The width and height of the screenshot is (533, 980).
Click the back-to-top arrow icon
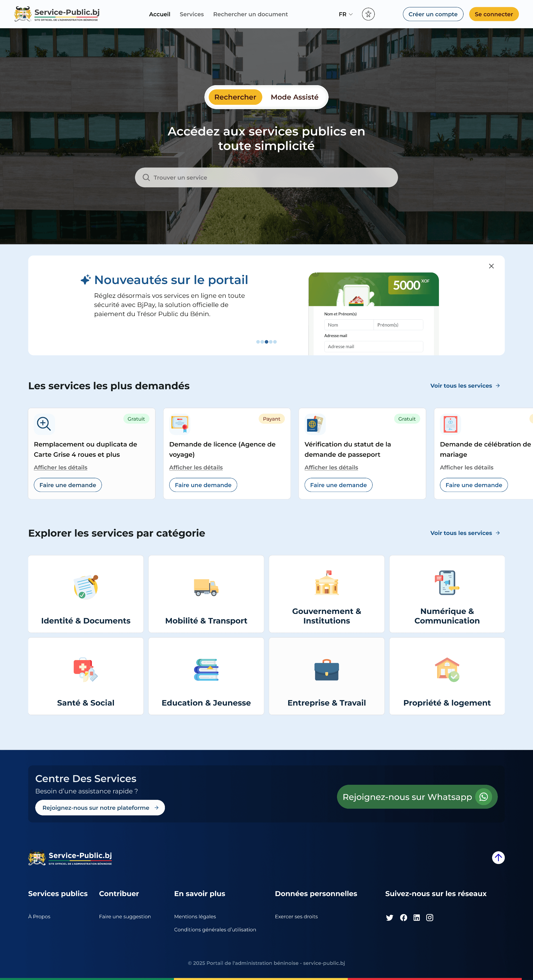point(498,858)
